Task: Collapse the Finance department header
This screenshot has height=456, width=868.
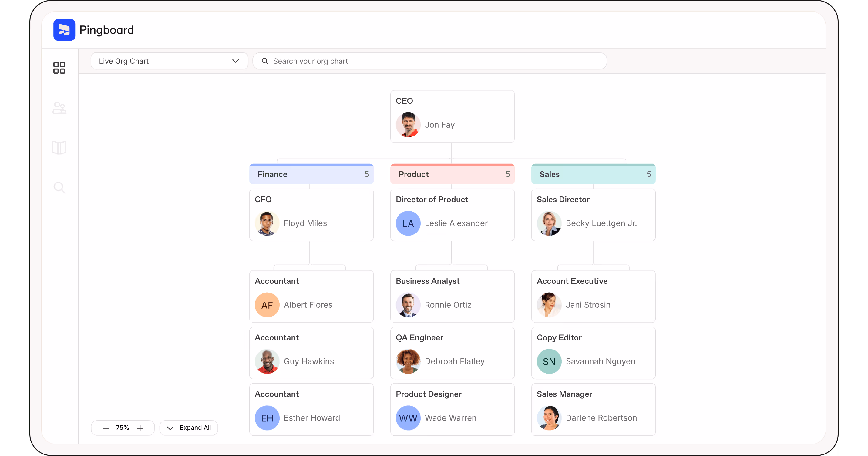Action: (311, 174)
